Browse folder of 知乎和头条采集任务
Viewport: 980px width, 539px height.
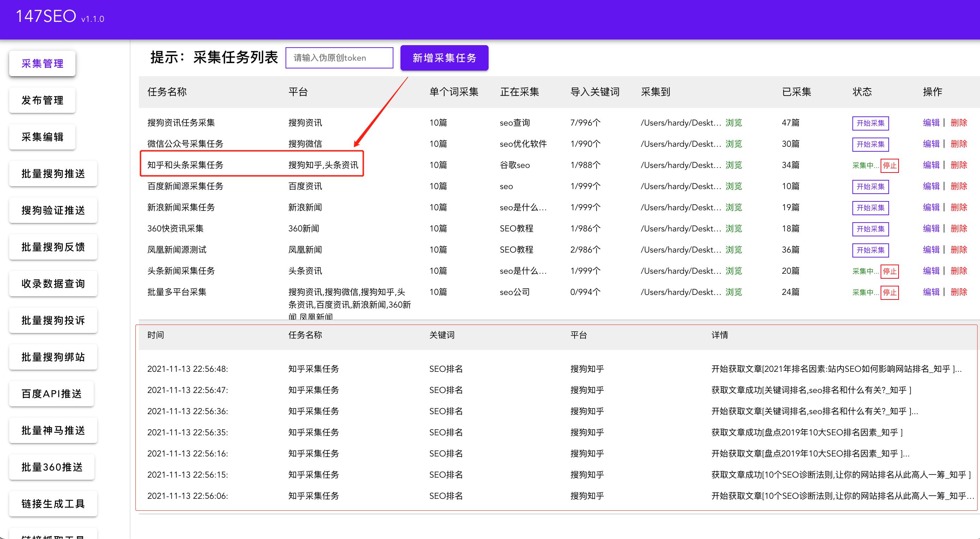(734, 165)
